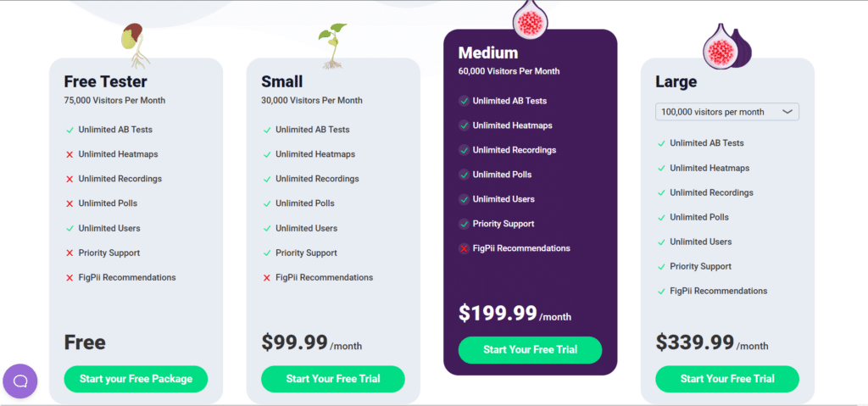
Task: Click checkmark beside Small Unlimited Polls
Action: 266,203
